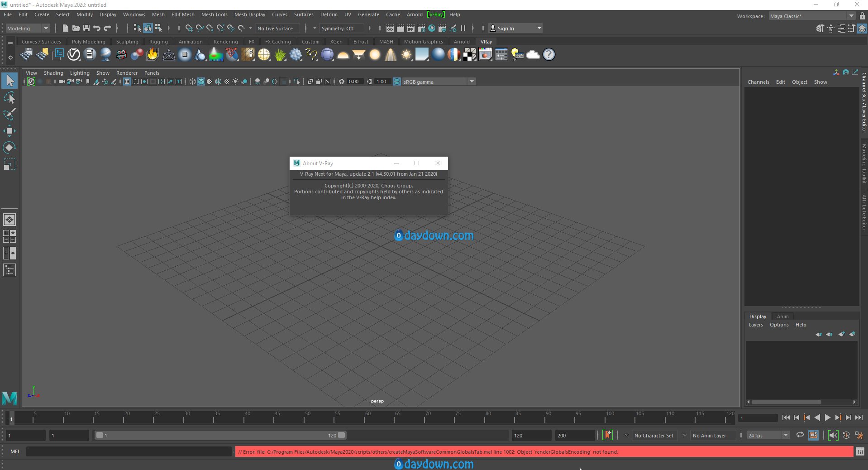Click the Undo arrow icon
Image resolution: width=868 pixels, height=470 pixels.
click(97, 28)
